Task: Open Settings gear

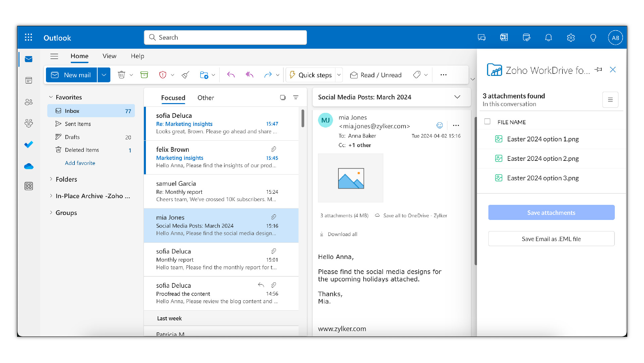Action: (x=571, y=38)
